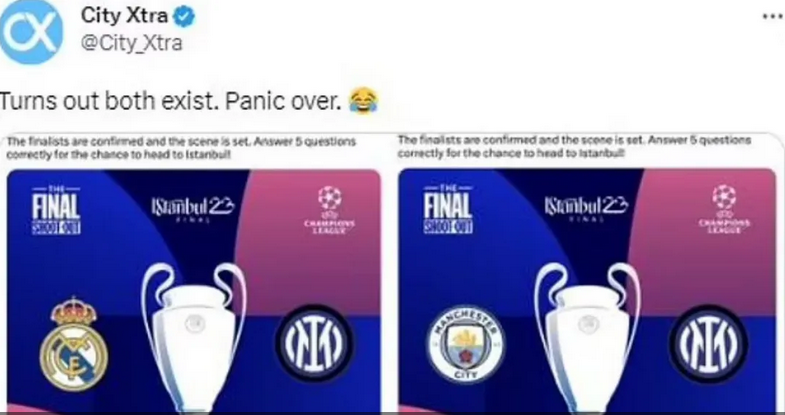Screen dimensions: 785x415
Task: Open the City Xtra display name link
Action: pos(124,17)
